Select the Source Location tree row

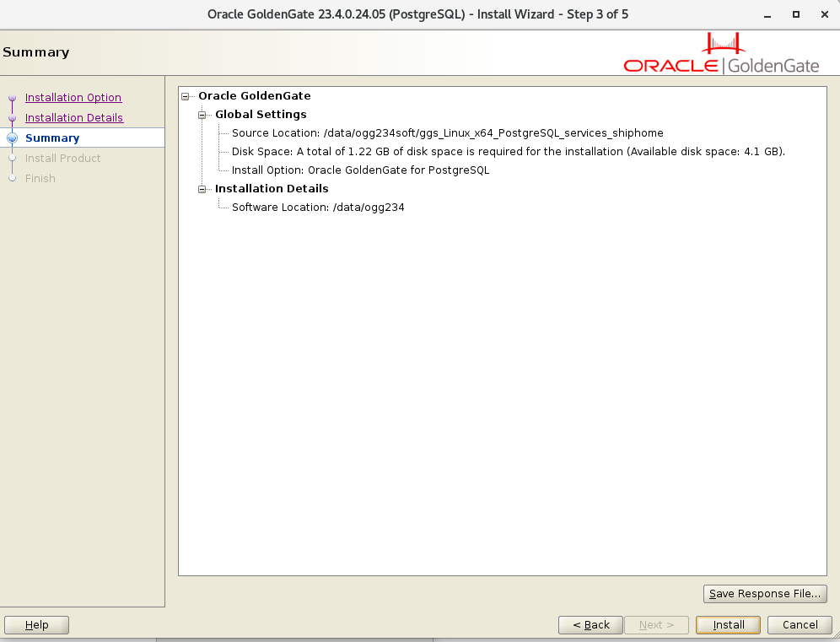(x=447, y=133)
